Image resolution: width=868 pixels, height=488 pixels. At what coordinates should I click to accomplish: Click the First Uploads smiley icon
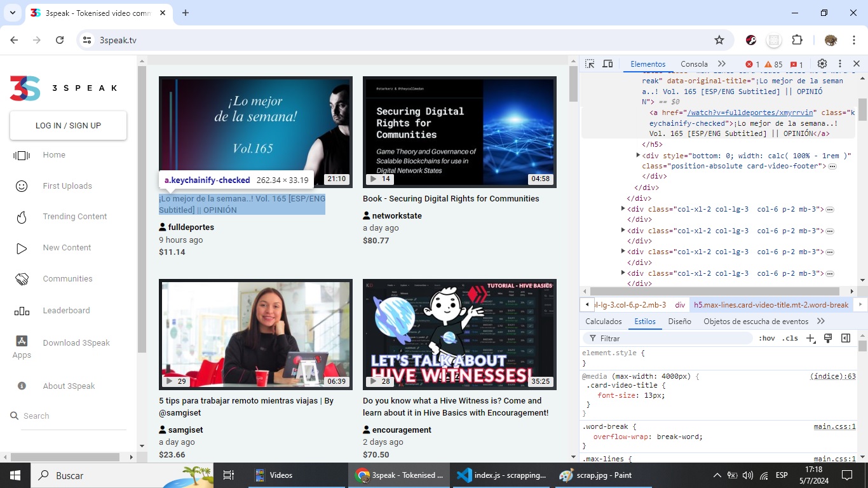[22, 186]
